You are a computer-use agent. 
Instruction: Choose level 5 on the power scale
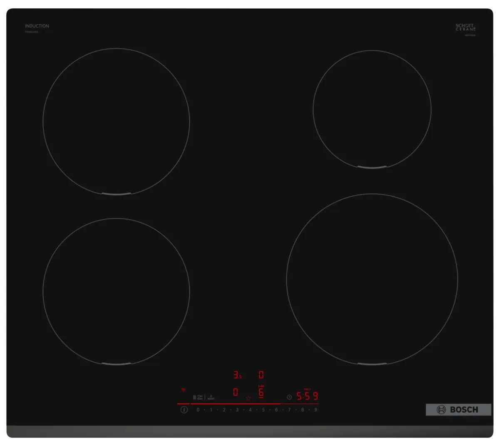263,410
